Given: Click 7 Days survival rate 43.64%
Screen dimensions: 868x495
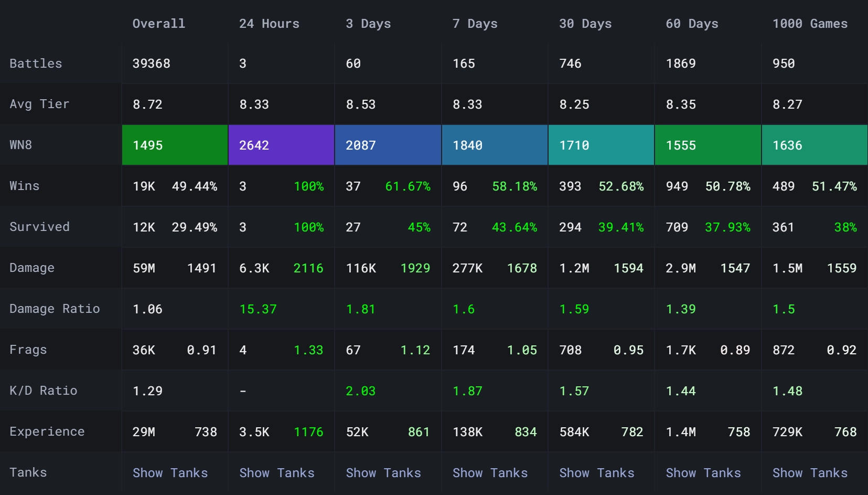Looking at the screenshot, I should coord(515,227).
